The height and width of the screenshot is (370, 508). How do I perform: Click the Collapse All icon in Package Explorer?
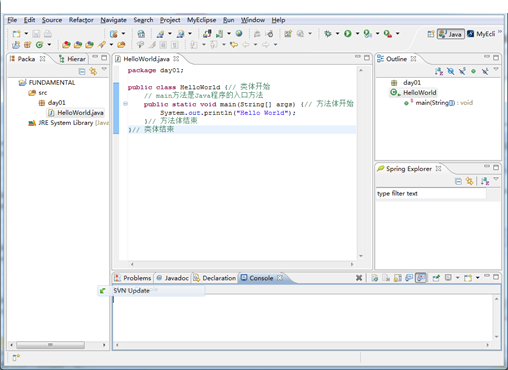[82, 71]
